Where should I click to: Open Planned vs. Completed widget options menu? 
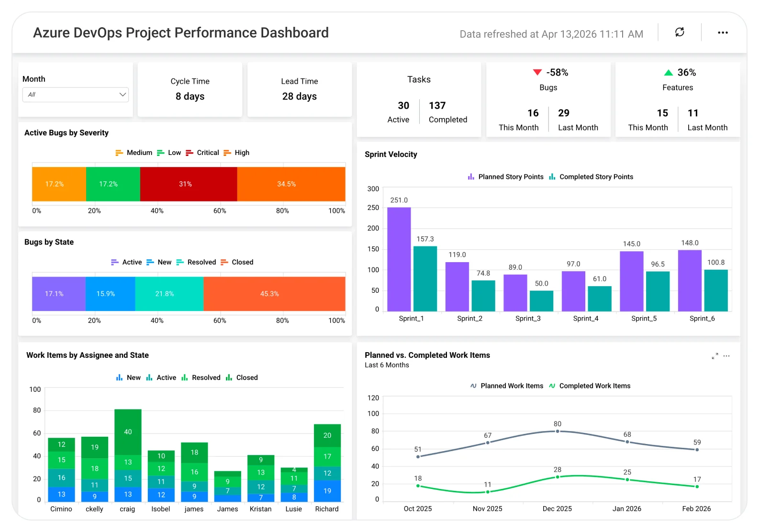726,356
